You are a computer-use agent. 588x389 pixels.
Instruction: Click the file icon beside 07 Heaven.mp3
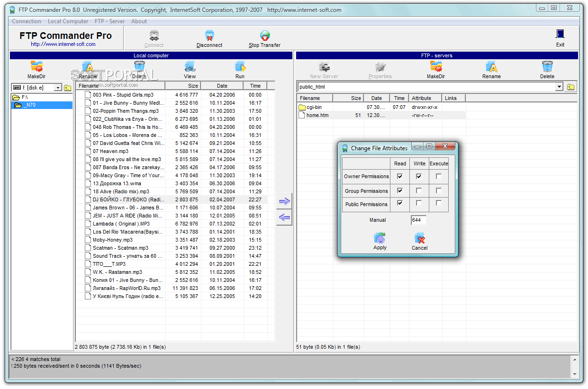point(88,151)
